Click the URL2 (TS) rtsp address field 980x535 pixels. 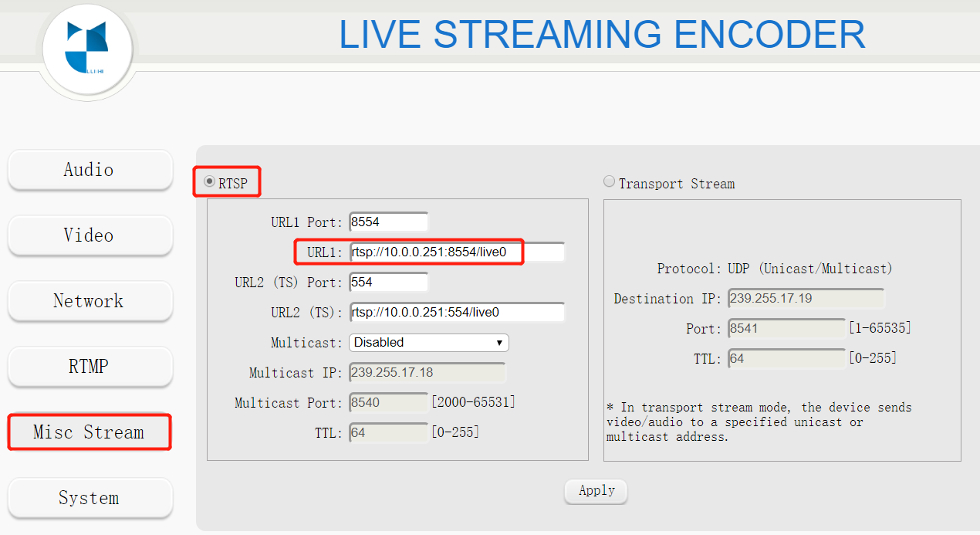tap(457, 312)
